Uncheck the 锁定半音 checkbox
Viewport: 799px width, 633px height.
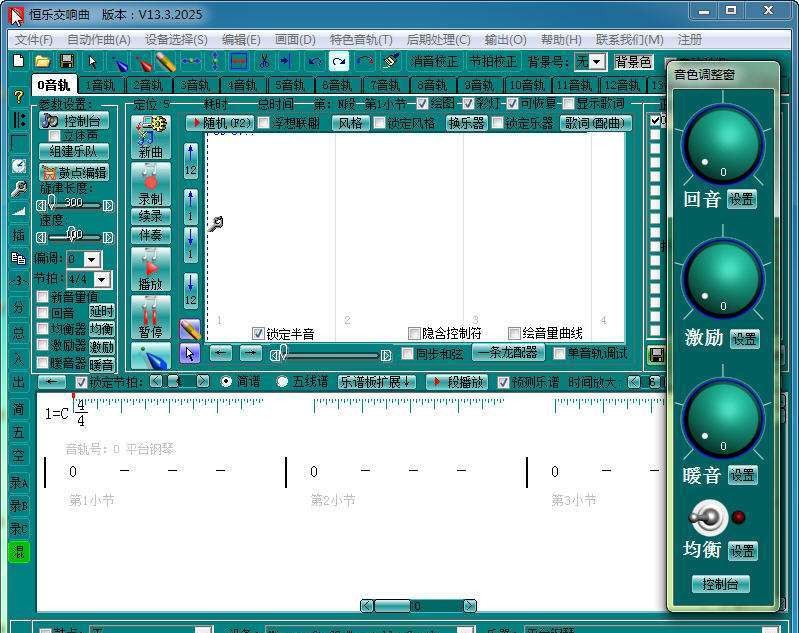coord(258,334)
